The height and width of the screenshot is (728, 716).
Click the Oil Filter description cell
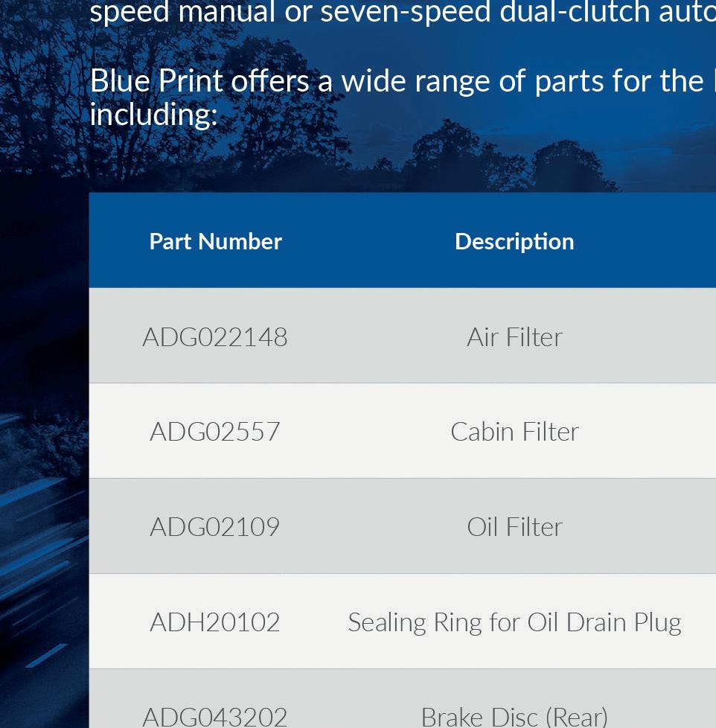514,527
